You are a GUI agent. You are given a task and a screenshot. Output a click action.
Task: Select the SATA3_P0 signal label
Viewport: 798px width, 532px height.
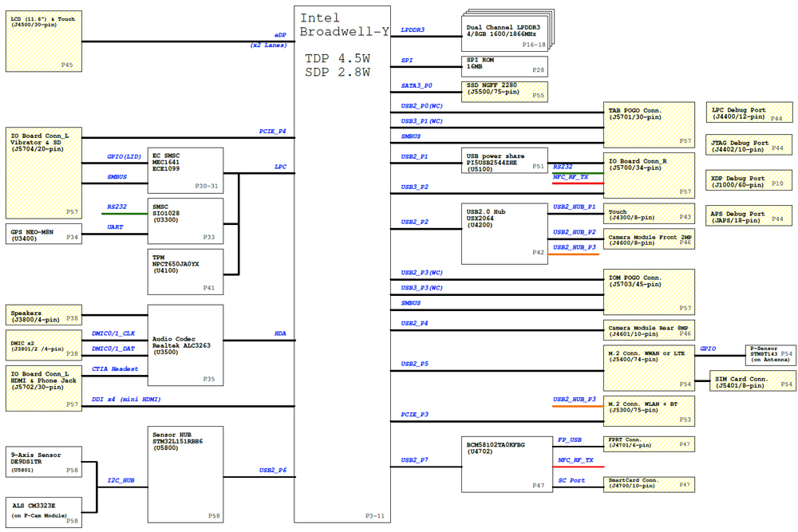click(x=417, y=85)
